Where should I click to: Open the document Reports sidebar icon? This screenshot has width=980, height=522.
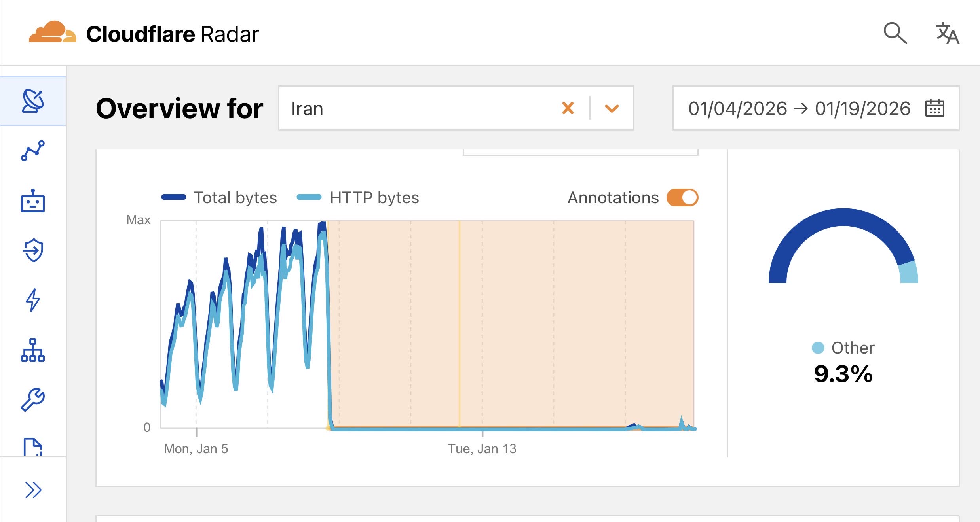33,447
